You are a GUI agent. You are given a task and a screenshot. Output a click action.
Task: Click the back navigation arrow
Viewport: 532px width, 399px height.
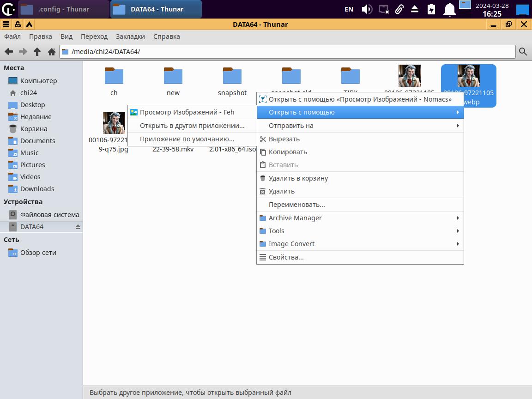[x=9, y=52]
